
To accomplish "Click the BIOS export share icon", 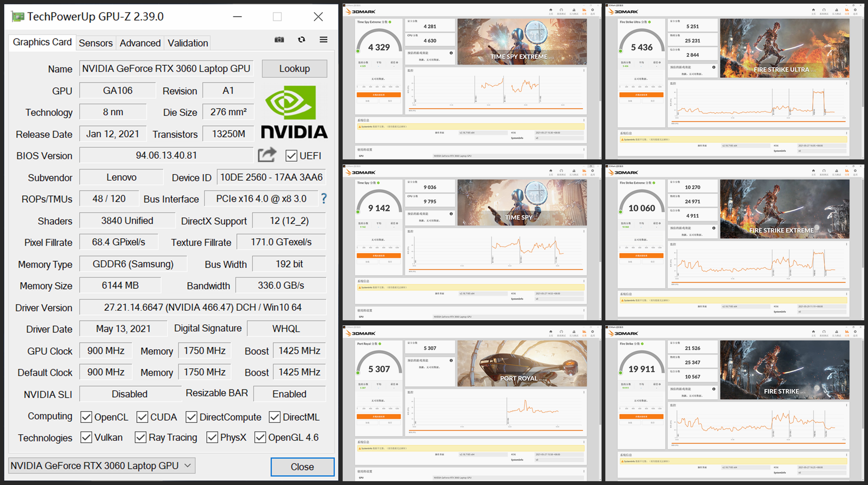I will click(267, 155).
